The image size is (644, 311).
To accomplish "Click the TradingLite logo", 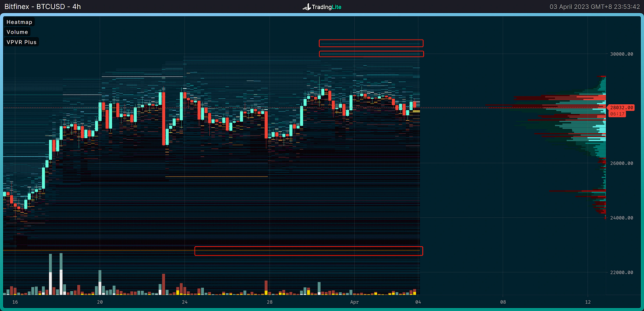I will pos(322,7).
